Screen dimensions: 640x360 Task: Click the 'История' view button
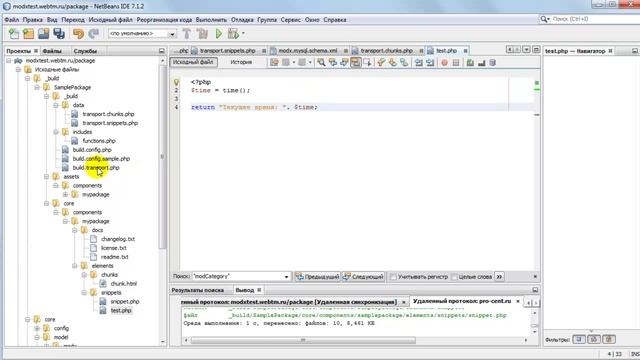pyautogui.click(x=241, y=62)
